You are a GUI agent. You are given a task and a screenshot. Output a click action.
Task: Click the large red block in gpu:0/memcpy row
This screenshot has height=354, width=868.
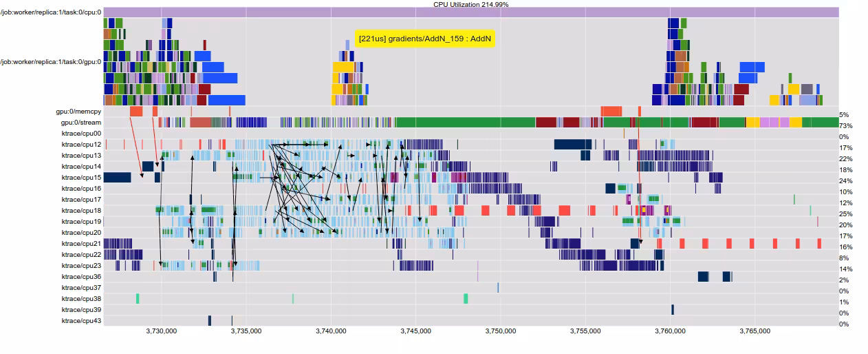611,112
